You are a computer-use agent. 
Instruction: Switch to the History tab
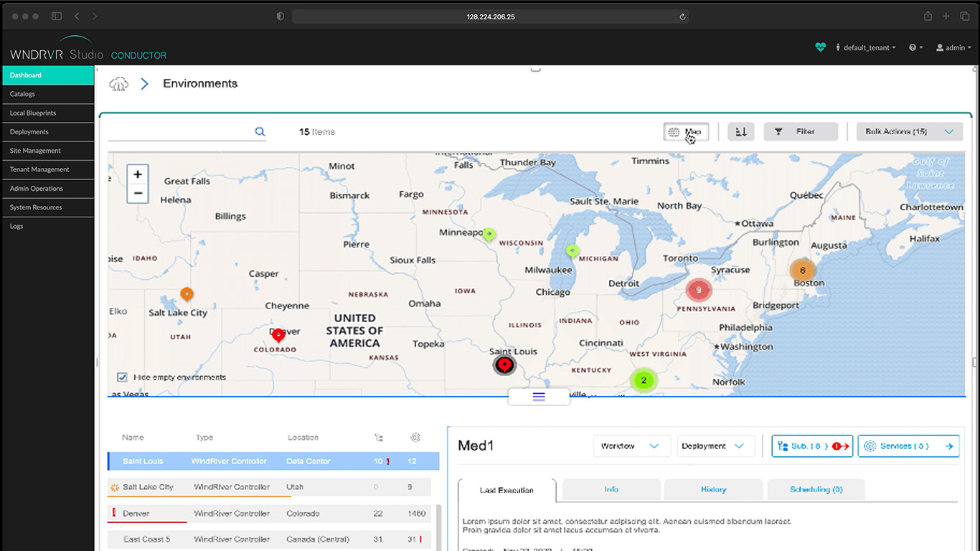point(713,489)
